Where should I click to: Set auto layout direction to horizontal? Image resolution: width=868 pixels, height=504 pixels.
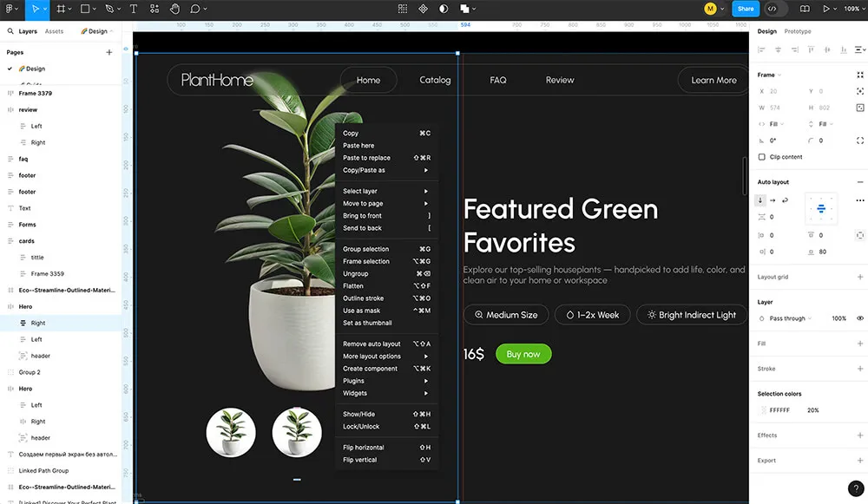click(773, 200)
